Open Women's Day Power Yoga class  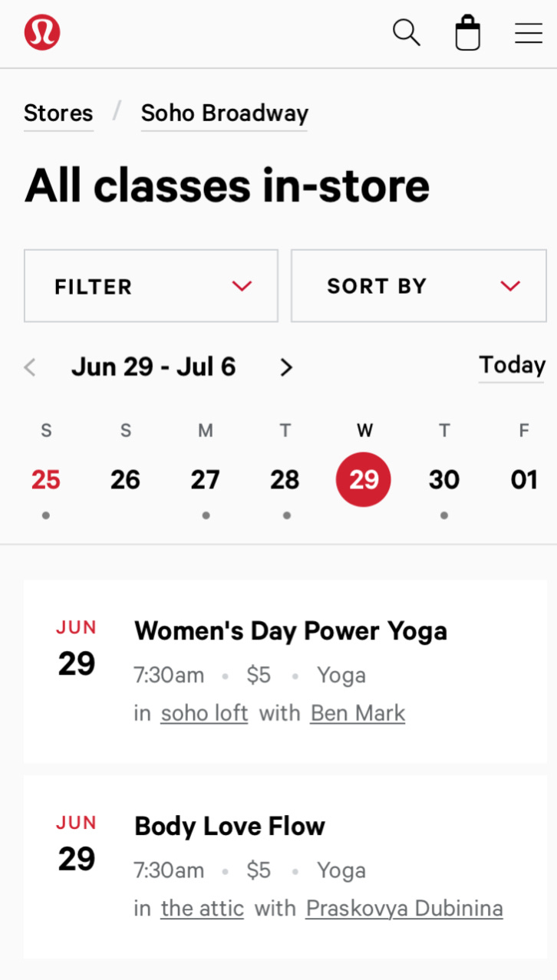click(x=291, y=631)
